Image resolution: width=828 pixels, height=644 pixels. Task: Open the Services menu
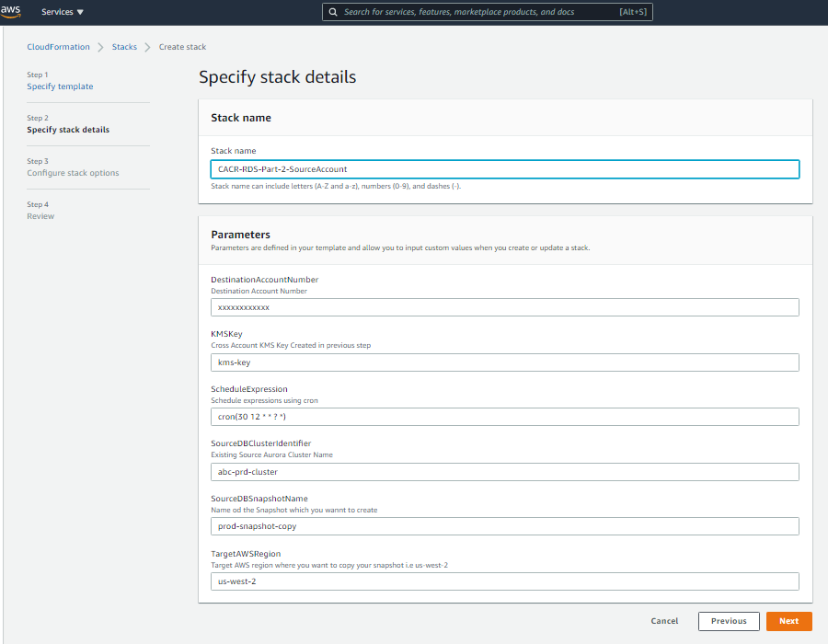55,12
